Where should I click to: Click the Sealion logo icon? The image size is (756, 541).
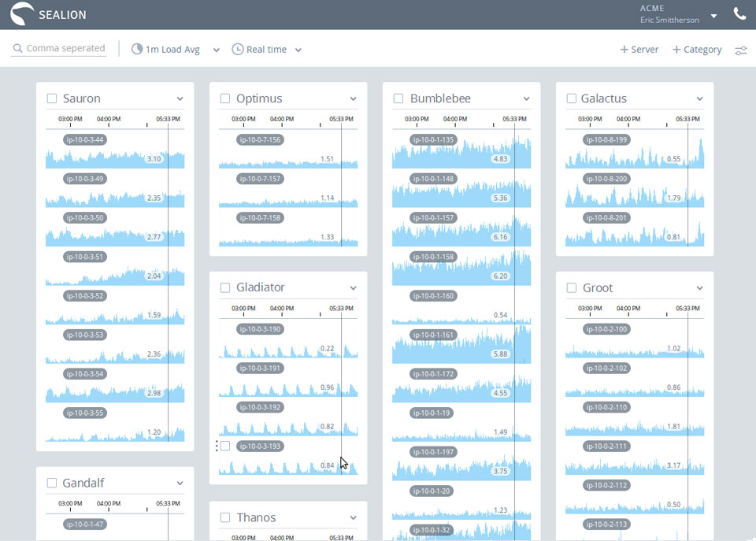(22, 14)
